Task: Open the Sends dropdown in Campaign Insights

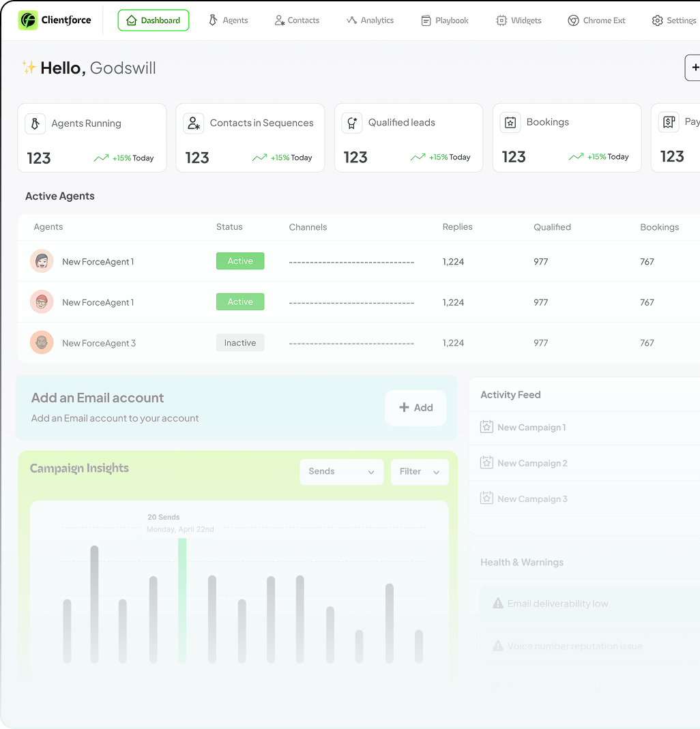Action: [341, 471]
